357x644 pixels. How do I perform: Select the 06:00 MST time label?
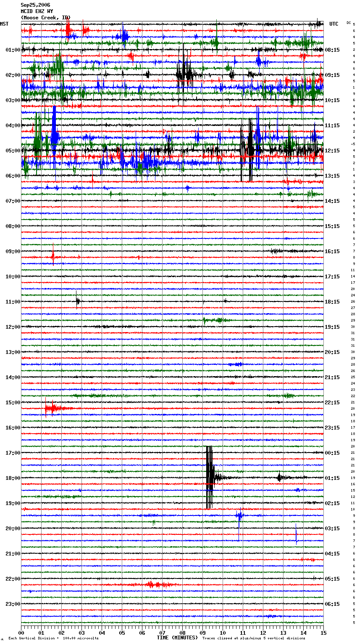pos(13,176)
